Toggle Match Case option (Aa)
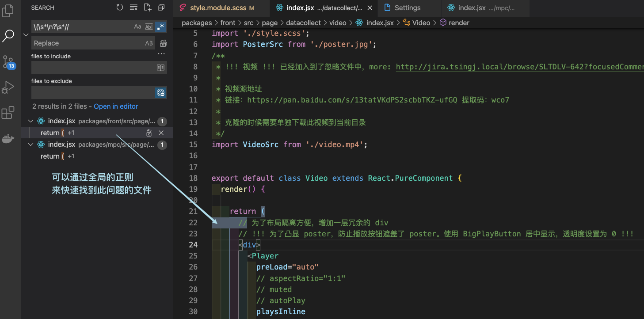644x319 pixels. click(138, 27)
